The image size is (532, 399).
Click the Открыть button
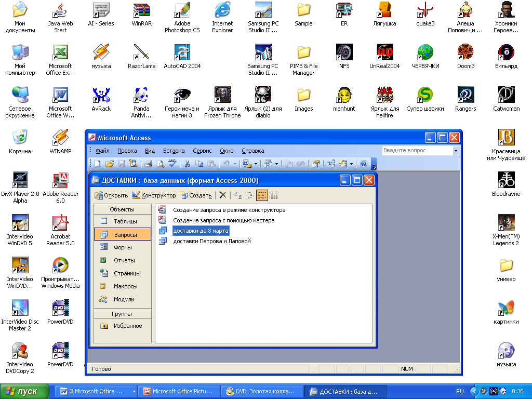point(111,195)
